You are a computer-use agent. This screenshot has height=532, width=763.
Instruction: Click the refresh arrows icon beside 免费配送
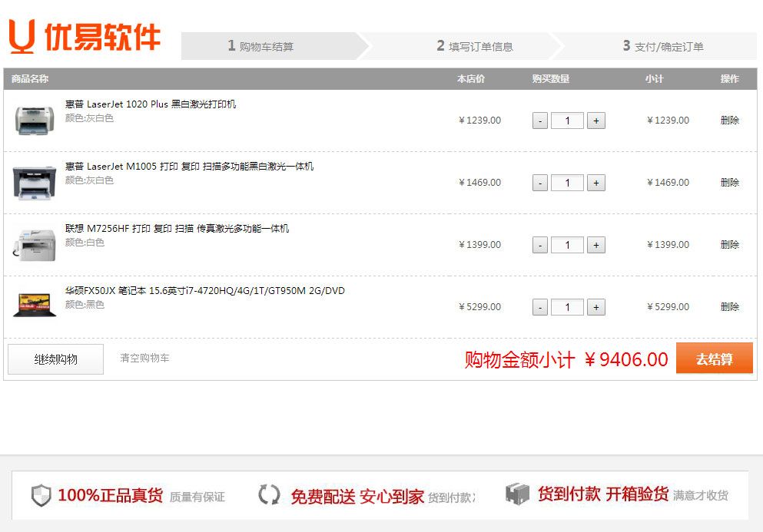[269, 495]
